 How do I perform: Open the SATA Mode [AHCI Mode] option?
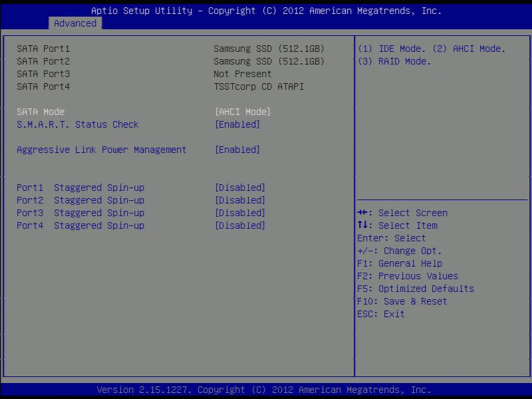(243, 112)
